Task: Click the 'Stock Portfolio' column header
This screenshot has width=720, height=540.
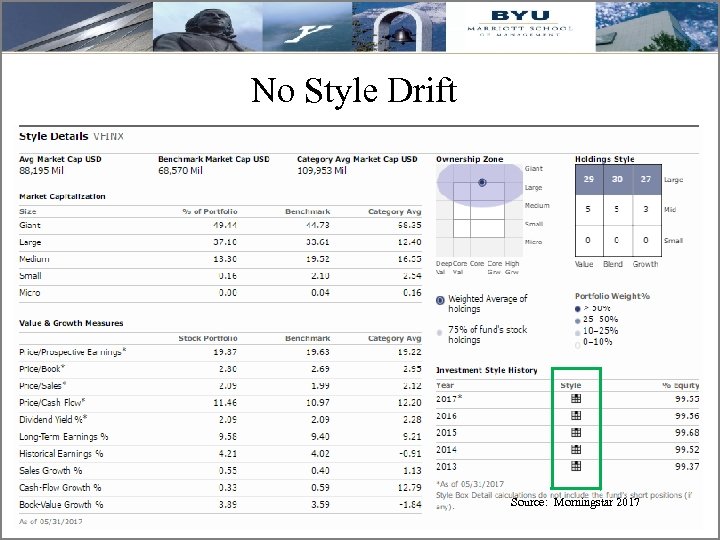Action: [208, 338]
